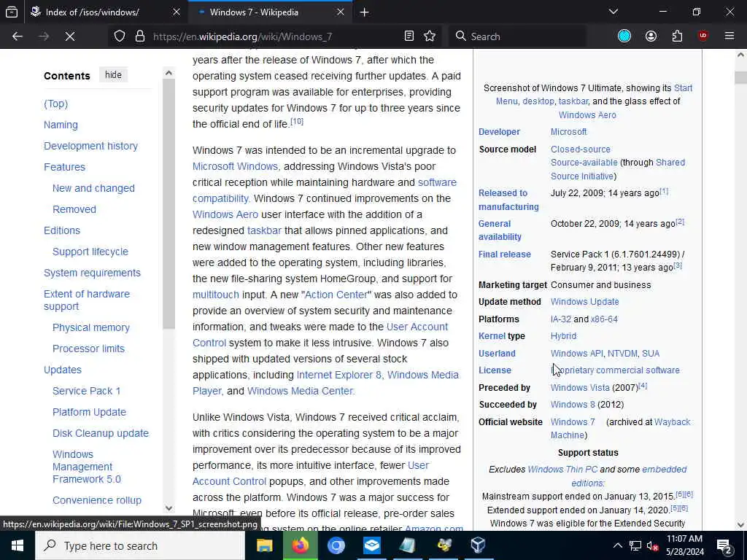747x560 pixels.
Task: Bookmark this page with the star icon
Action: pos(430,36)
